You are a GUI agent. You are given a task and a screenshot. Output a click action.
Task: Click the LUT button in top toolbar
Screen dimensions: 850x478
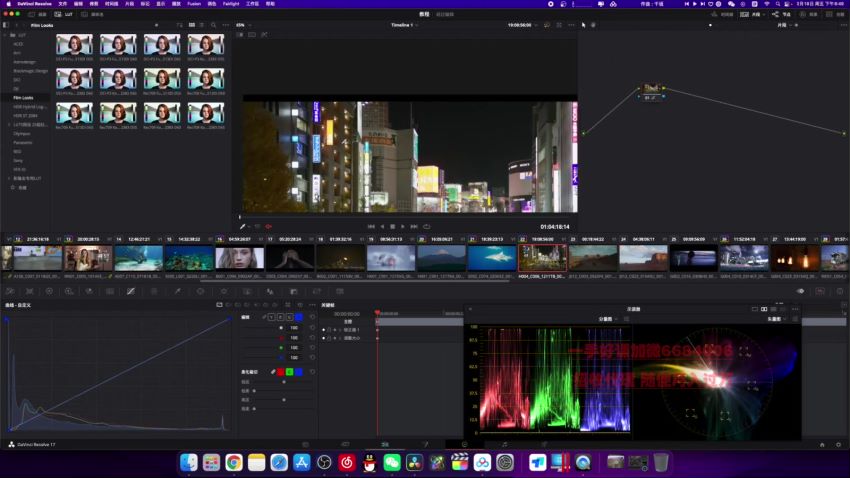click(x=65, y=14)
